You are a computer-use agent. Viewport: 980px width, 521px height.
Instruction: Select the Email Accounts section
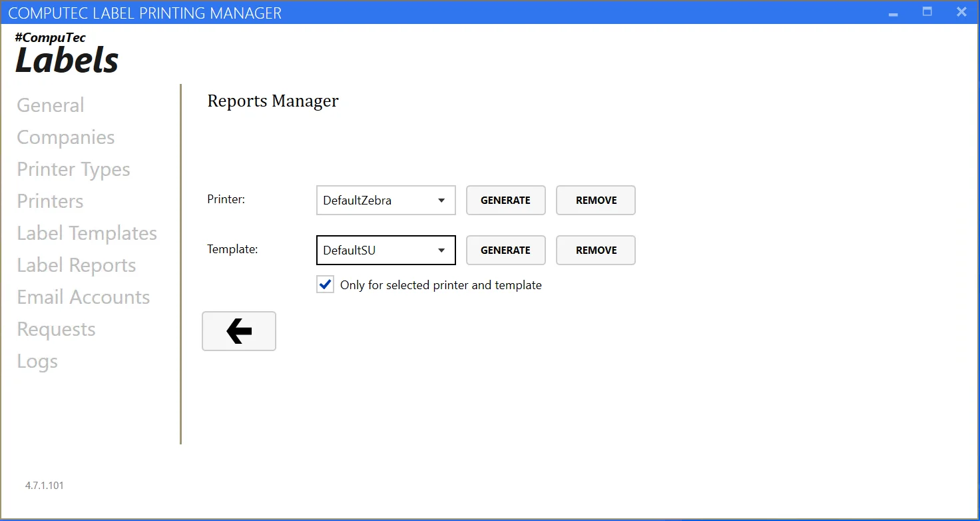pos(83,296)
